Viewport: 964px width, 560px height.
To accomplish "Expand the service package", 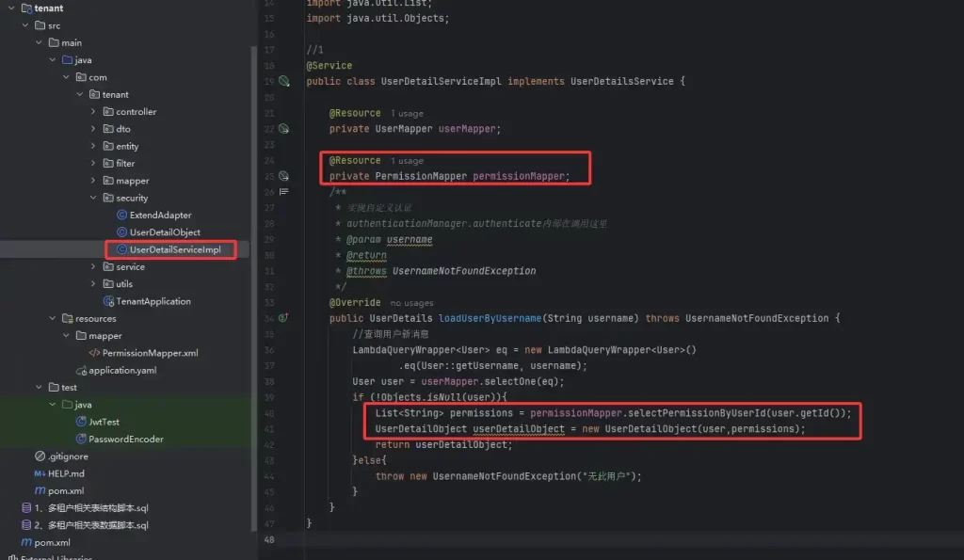I will (93, 267).
